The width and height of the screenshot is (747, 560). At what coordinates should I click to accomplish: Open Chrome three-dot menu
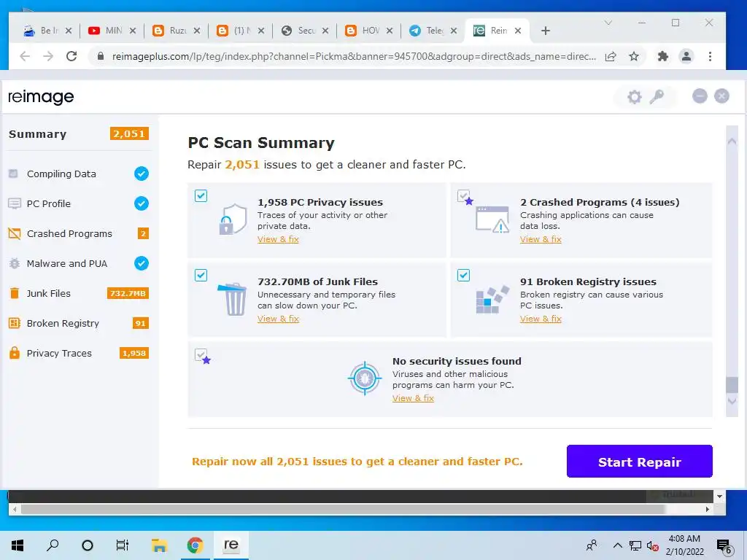(x=710, y=57)
